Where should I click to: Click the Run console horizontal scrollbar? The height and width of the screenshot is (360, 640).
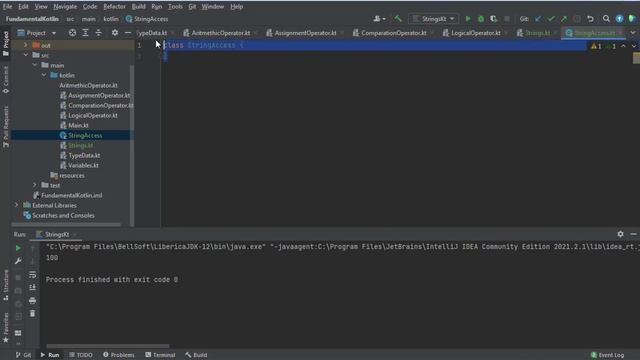108,346
